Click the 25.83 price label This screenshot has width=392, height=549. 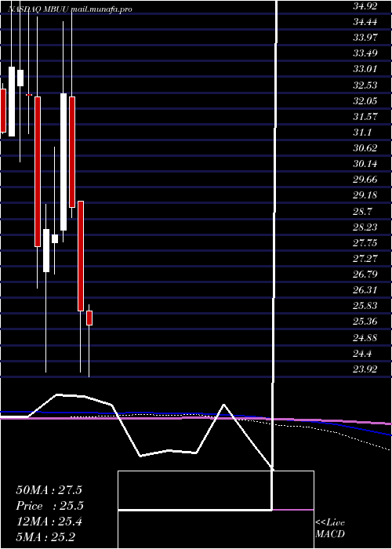(365, 306)
